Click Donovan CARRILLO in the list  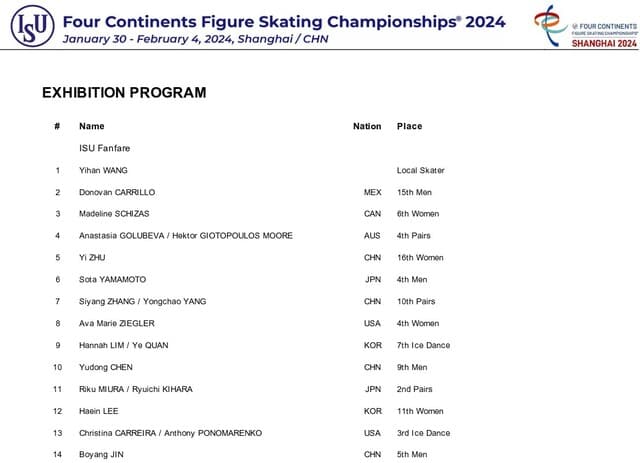click(x=117, y=192)
